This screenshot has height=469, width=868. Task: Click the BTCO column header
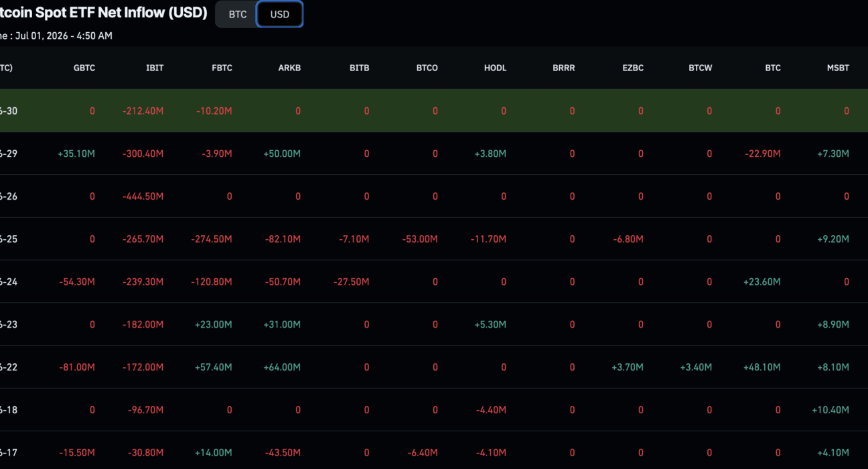tap(427, 68)
